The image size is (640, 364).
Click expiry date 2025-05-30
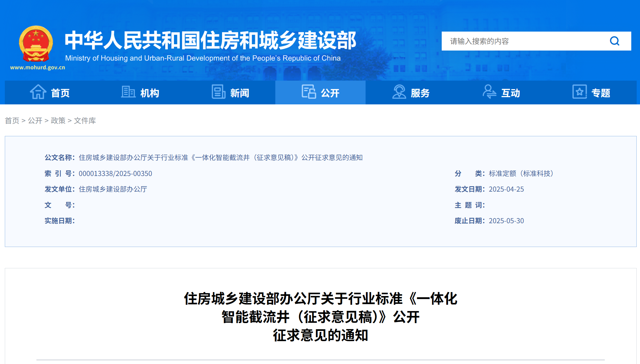pyautogui.click(x=506, y=221)
